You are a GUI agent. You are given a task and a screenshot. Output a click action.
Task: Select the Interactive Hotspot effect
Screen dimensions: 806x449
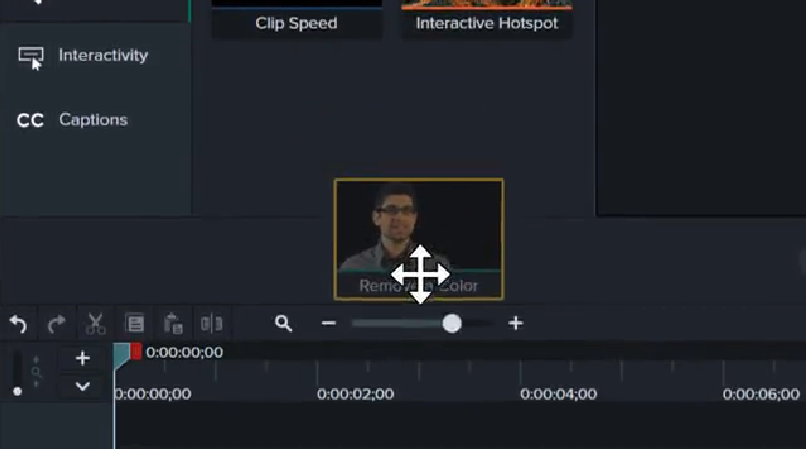pyautogui.click(x=487, y=19)
